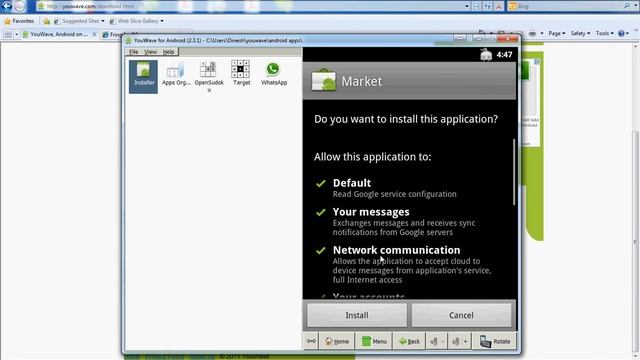Click the search magnifier icon

(x=627, y=6)
